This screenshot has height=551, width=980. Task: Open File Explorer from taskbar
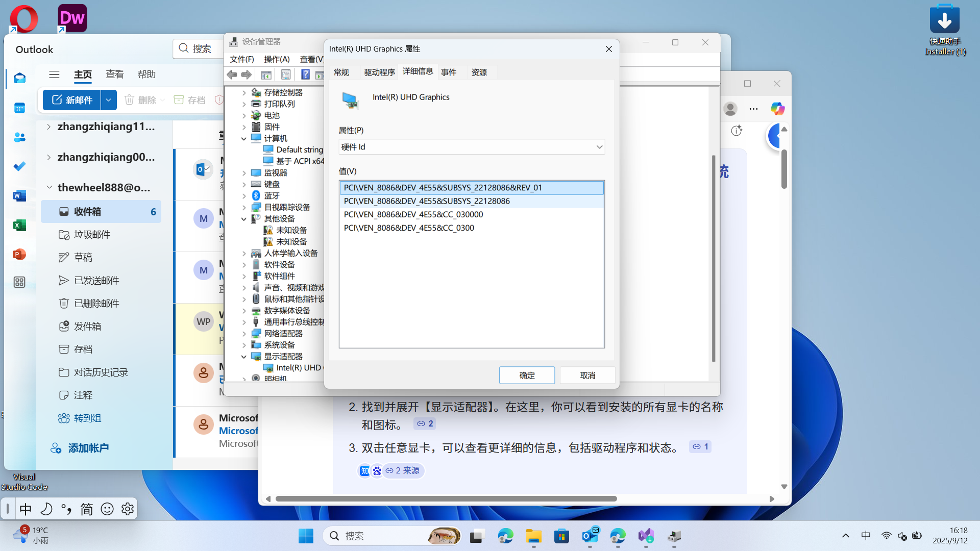pos(534,536)
